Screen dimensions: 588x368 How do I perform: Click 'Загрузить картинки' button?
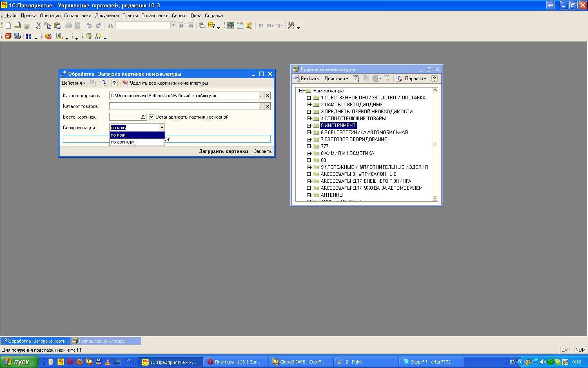(223, 151)
